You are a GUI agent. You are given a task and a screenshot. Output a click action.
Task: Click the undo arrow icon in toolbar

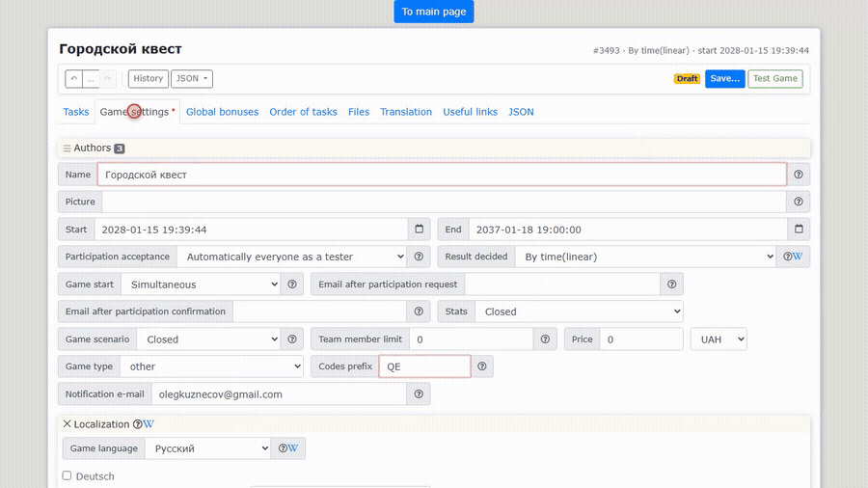(x=73, y=78)
